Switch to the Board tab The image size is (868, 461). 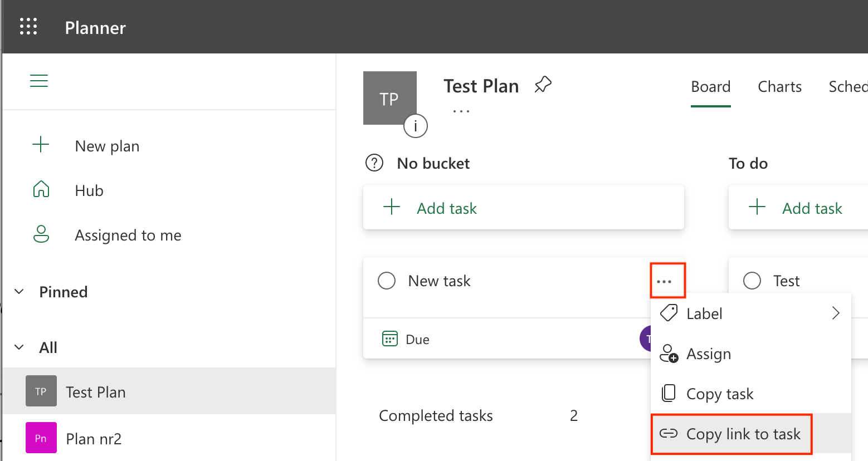[711, 87]
